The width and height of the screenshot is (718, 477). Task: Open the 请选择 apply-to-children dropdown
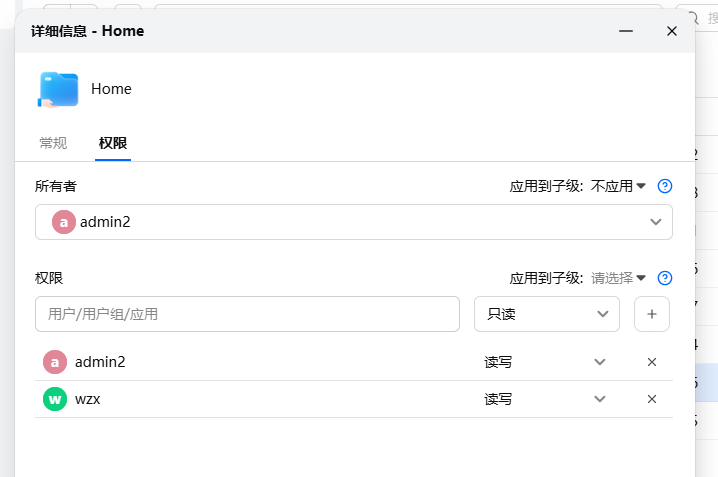pyautogui.click(x=619, y=278)
